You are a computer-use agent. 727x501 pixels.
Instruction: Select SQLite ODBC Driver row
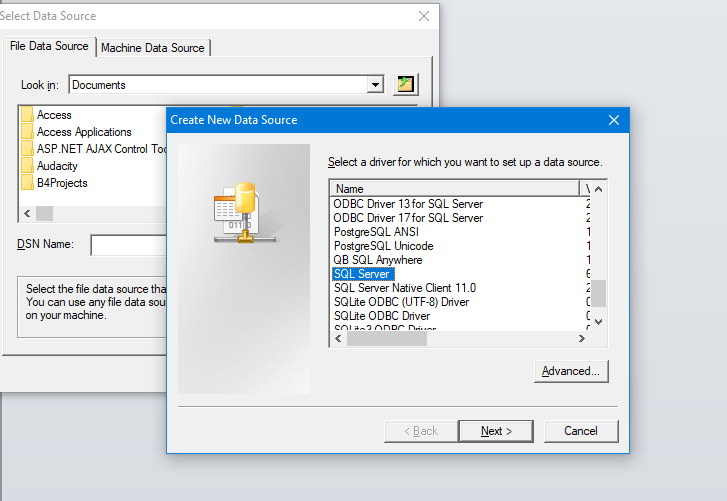(382, 316)
